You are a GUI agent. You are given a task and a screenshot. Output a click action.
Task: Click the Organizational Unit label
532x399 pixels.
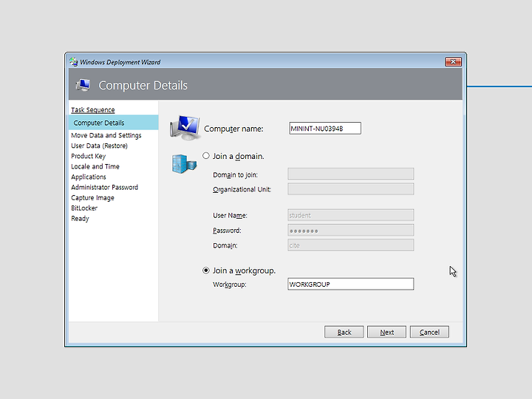(x=242, y=190)
